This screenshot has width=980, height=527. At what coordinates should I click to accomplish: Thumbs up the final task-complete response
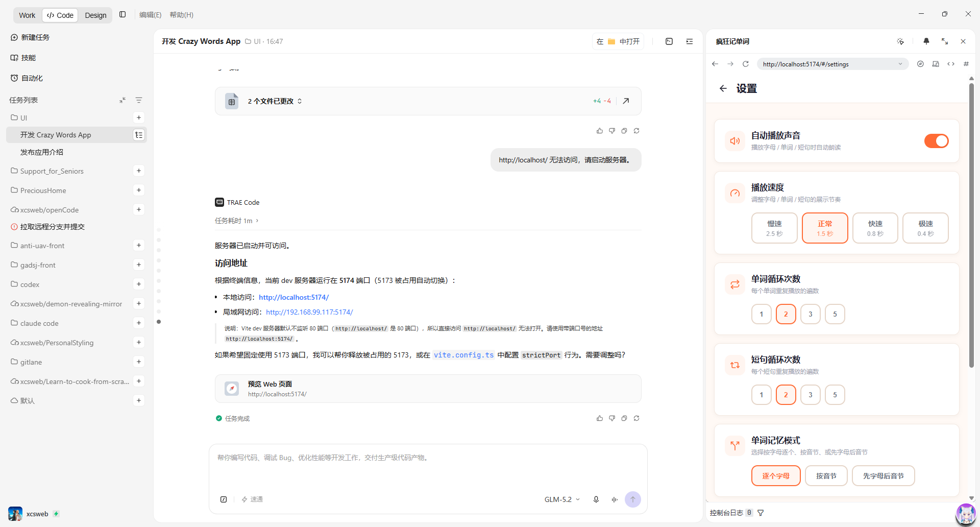point(600,418)
